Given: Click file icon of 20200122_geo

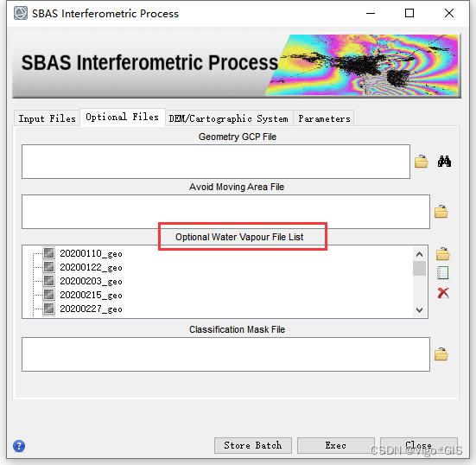Looking at the screenshot, I should click(x=49, y=267).
